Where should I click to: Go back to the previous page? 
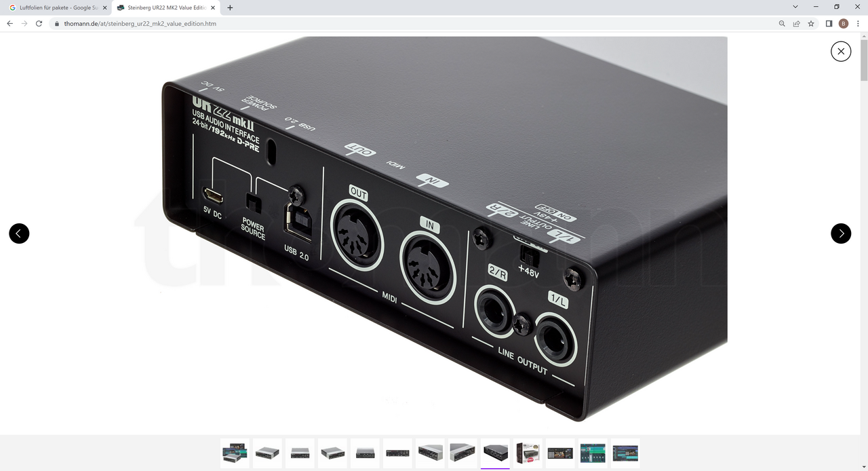click(x=9, y=23)
